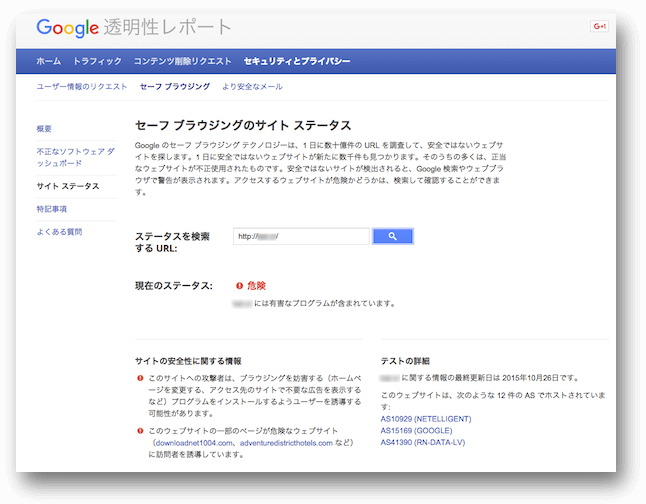The image size is (646, 504).
Task: Open the AS10929 (NETELLIGENT) link
Action: click(x=426, y=419)
